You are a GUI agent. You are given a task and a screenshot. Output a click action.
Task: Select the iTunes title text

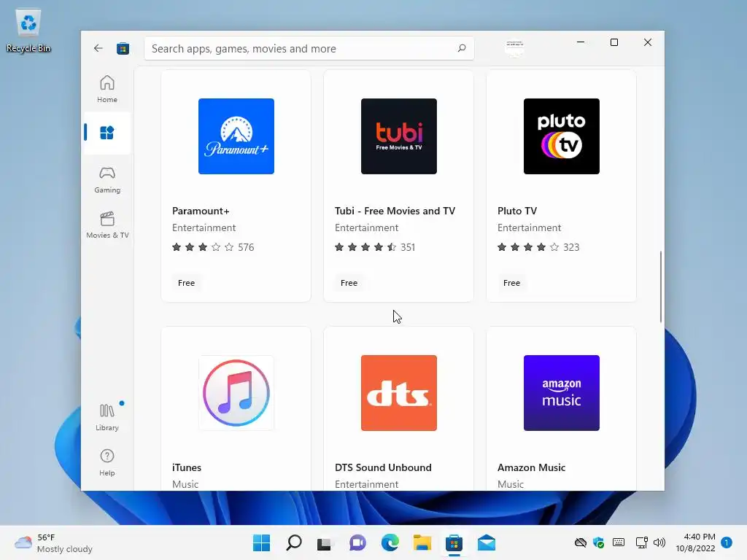tap(187, 467)
